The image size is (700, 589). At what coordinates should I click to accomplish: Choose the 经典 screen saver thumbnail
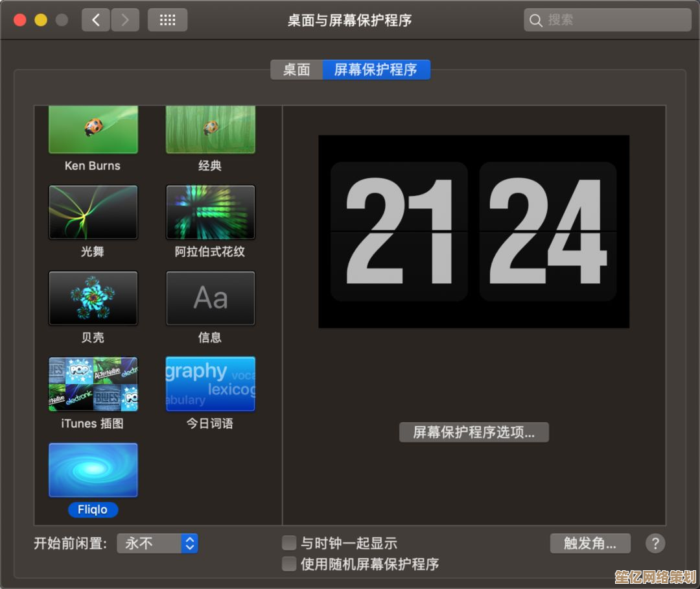point(210,130)
